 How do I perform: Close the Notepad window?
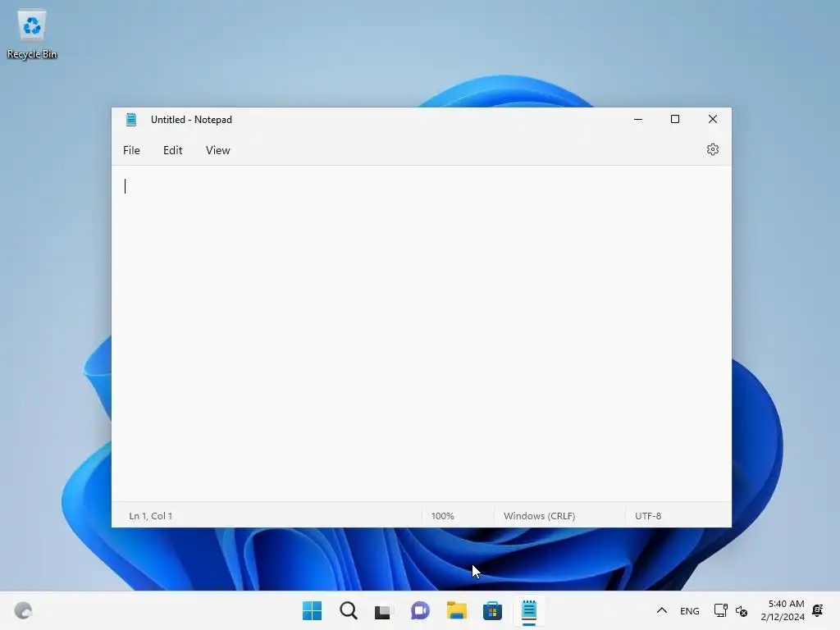pos(713,120)
